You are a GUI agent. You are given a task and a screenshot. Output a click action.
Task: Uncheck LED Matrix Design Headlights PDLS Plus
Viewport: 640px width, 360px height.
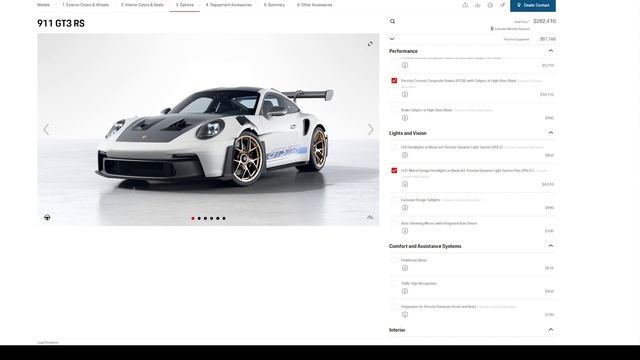394,170
